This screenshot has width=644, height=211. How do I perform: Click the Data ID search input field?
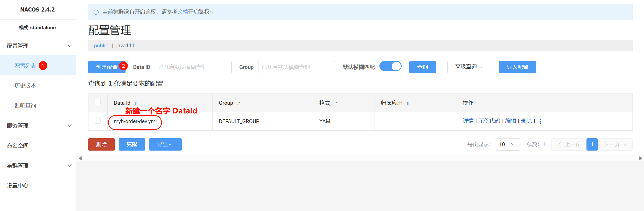(193, 67)
